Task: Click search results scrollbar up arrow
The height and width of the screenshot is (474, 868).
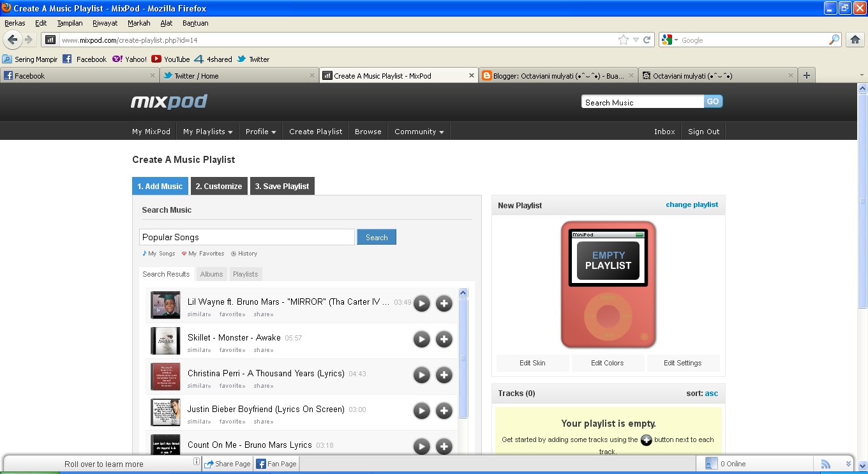Action: pos(463,293)
